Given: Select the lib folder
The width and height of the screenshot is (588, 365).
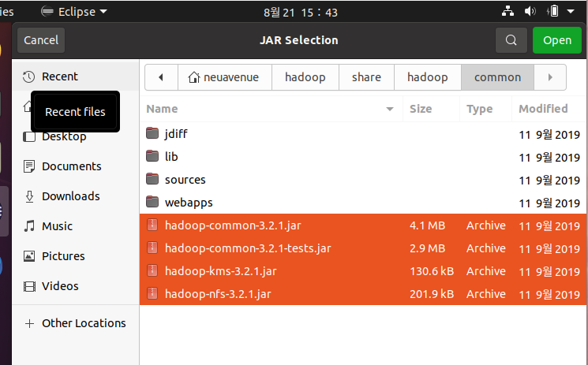Looking at the screenshot, I should 363,157.
